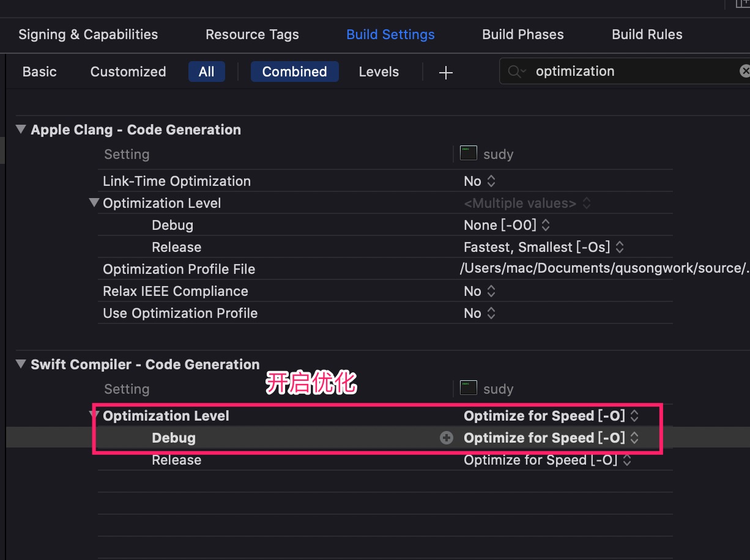Viewport: 750px width, 560px height.
Task: Click the plus icon beside Debug Optimize for Speed
Action: point(447,438)
